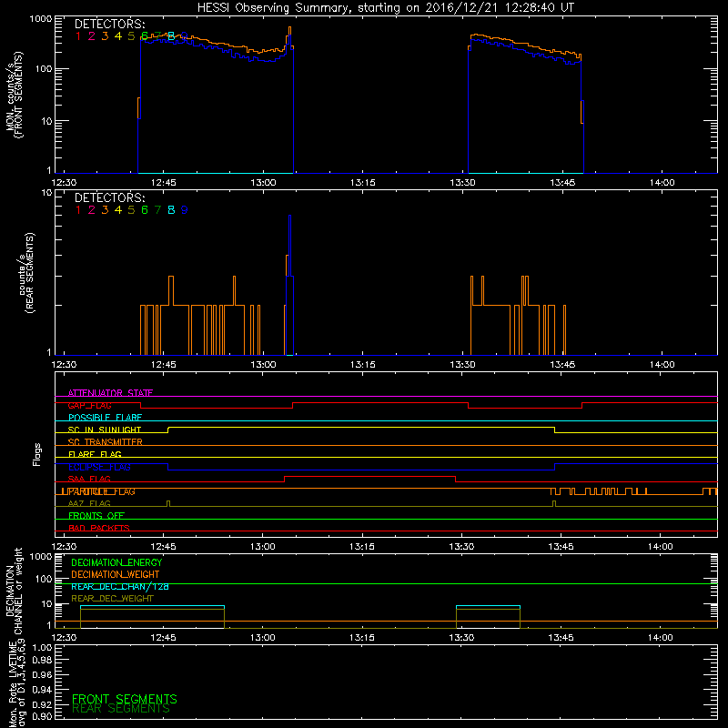Click the ATTENUATOR_STATE flag label

click(x=110, y=393)
